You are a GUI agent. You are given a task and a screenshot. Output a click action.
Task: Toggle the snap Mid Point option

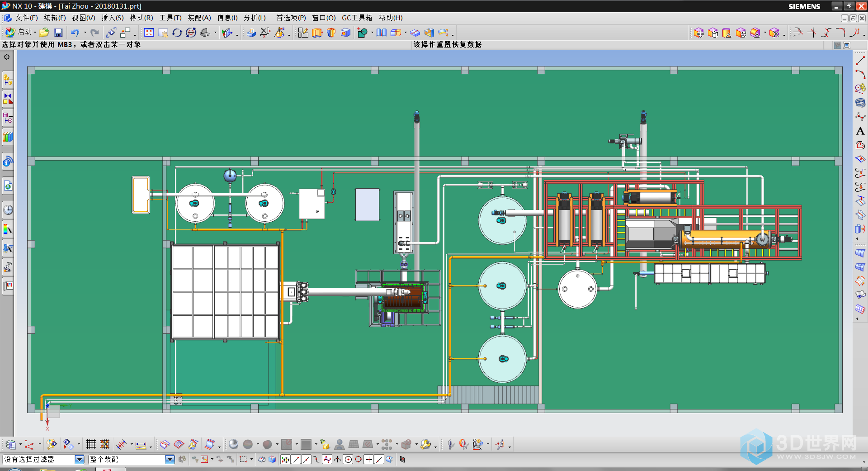[x=307, y=460]
